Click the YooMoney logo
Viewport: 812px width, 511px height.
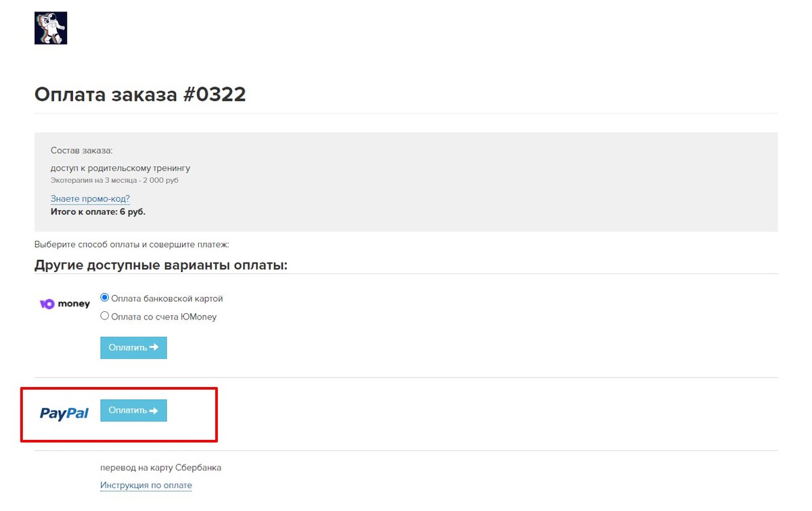point(65,304)
